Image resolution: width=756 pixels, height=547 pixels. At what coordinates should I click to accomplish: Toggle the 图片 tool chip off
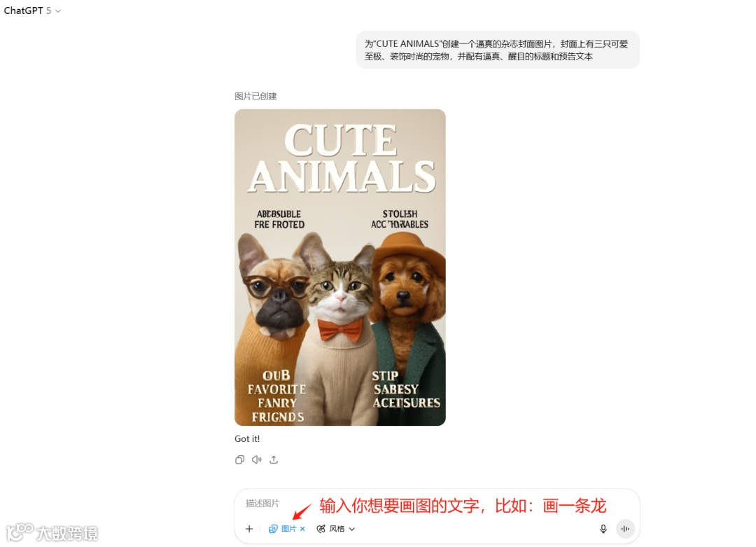tap(287, 529)
